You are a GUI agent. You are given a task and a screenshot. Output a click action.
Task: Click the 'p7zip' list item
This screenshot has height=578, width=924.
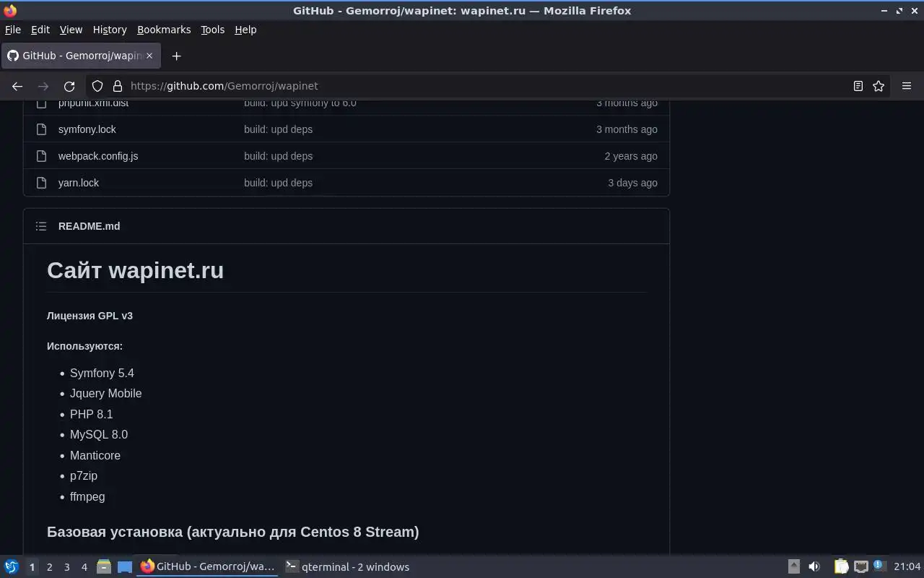pos(84,475)
